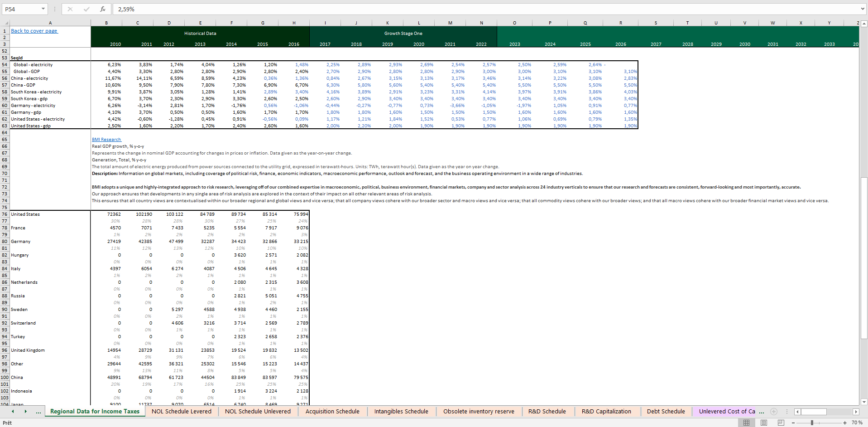This screenshot has height=427, width=868.
Task: Click the Confirm entry checkmark icon
Action: pos(86,9)
